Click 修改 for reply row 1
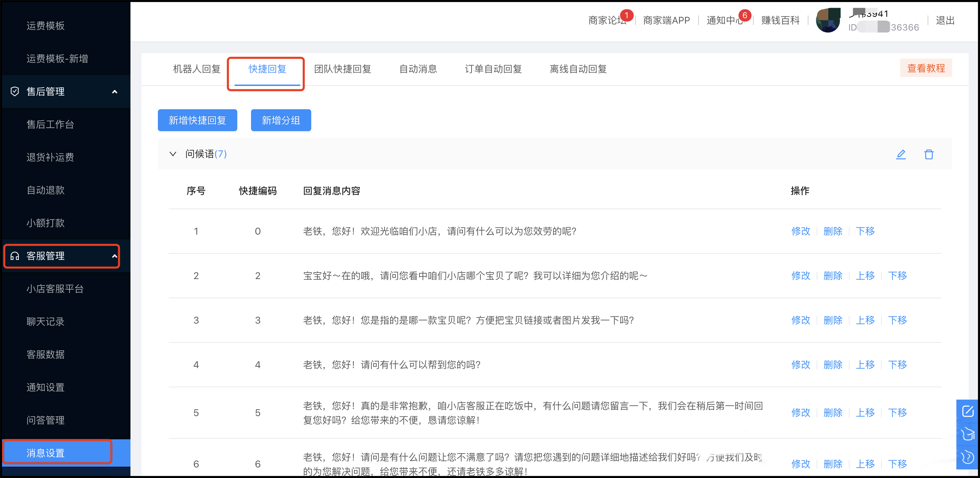This screenshot has height=478, width=980. tap(801, 231)
